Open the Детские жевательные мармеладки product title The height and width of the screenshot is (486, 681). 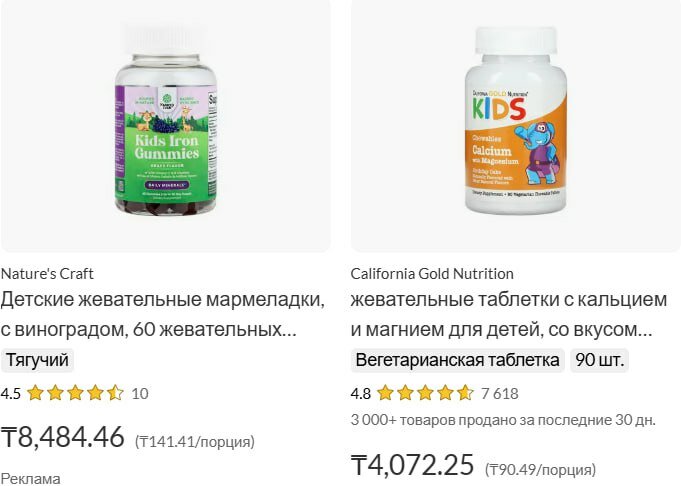point(163,314)
